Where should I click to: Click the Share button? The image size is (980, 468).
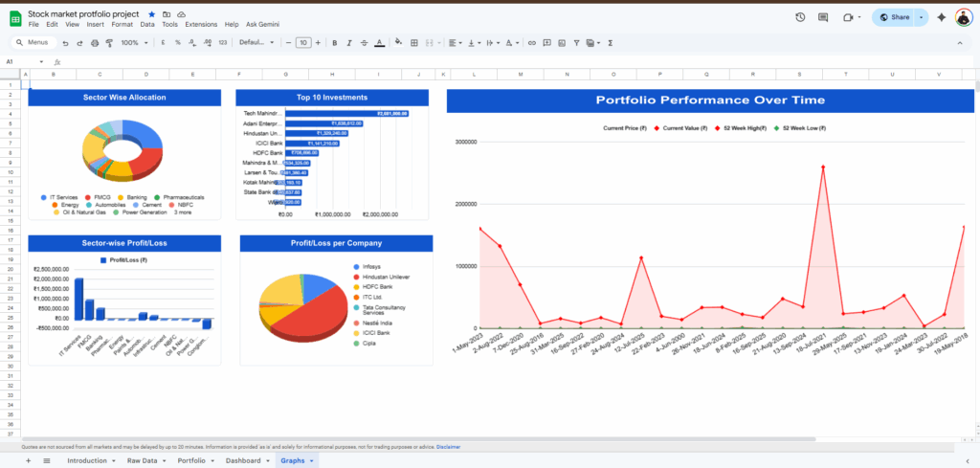[x=896, y=17]
